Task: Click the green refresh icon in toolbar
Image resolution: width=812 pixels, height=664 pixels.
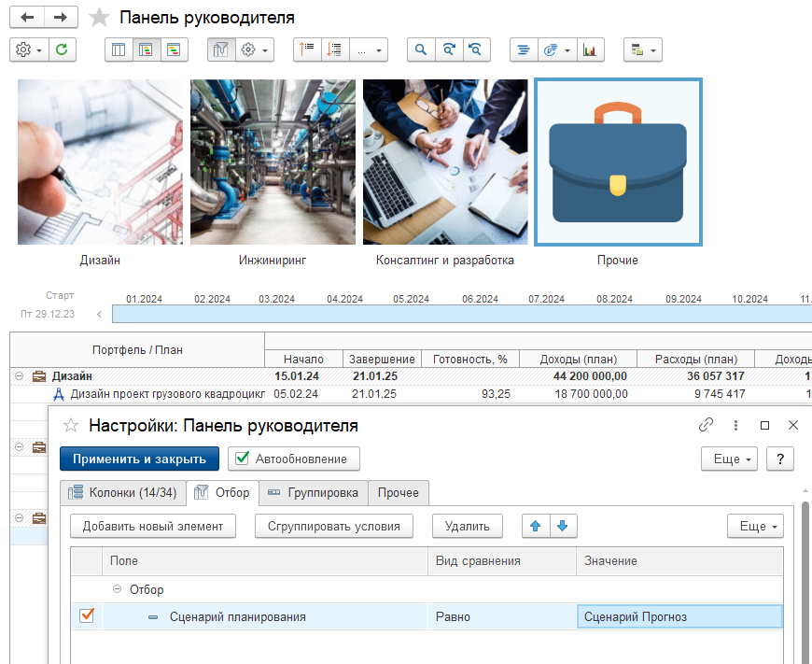Action: (x=62, y=49)
